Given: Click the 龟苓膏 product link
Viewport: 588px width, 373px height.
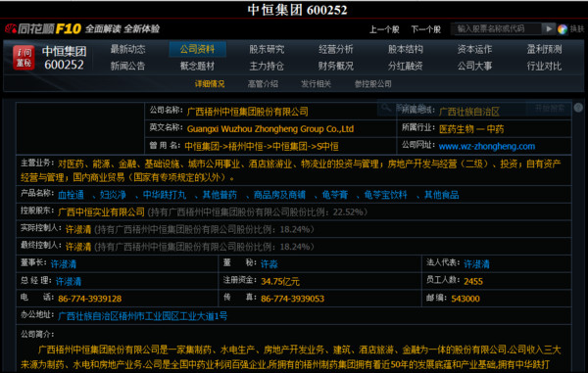Looking at the screenshot, I should [x=335, y=195].
